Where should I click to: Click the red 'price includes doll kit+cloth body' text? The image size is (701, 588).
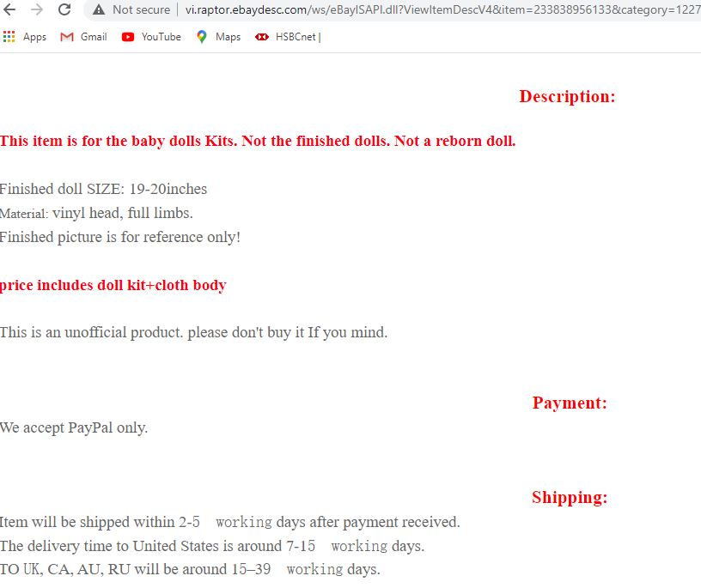[x=113, y=285]
